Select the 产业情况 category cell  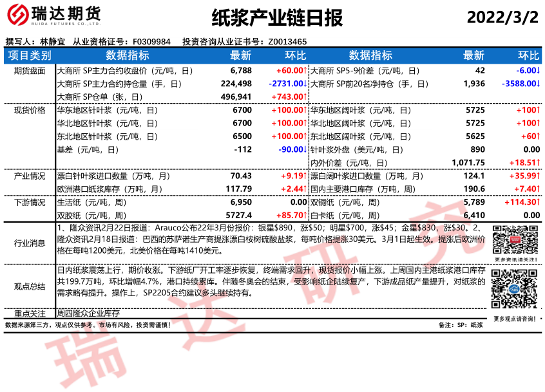pos(29,176)
